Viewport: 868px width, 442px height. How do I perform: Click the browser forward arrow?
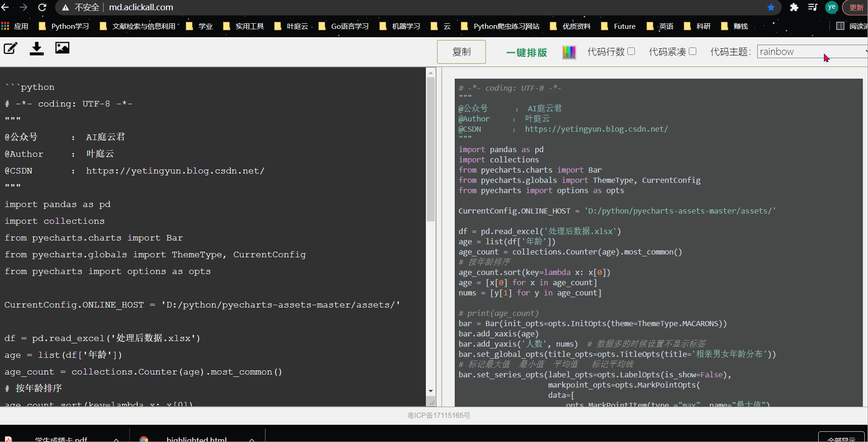click(23, 7)
